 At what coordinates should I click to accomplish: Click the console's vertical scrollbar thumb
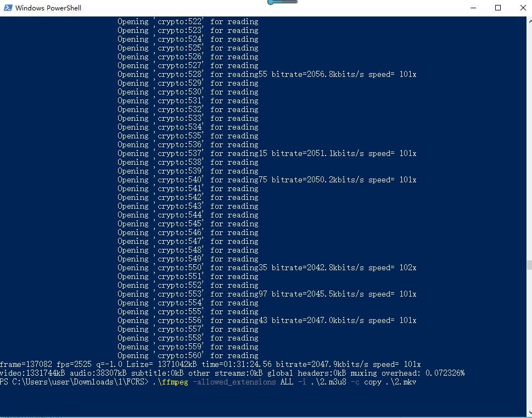529,265
